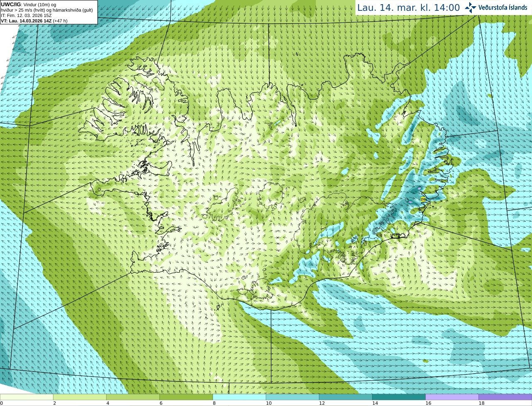Image resolution: width=532 pixels, height=406 pixels.
Task: Select the teal 12–14 m/s swatch
Action: [346, 397]
